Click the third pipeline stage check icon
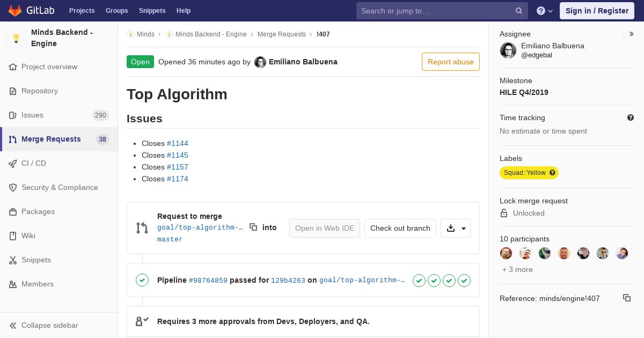This screenshot has width=644, height=338. tap(449, 280)
